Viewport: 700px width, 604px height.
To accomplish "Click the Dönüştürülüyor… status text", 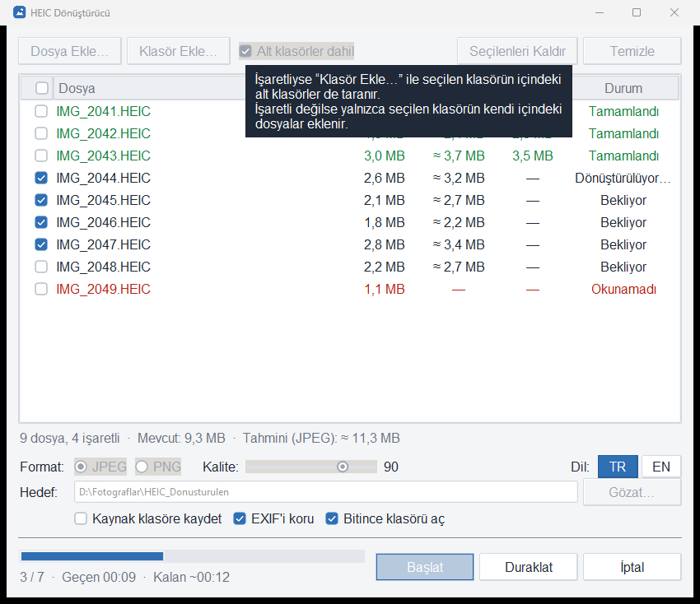I will pos(623,178).
